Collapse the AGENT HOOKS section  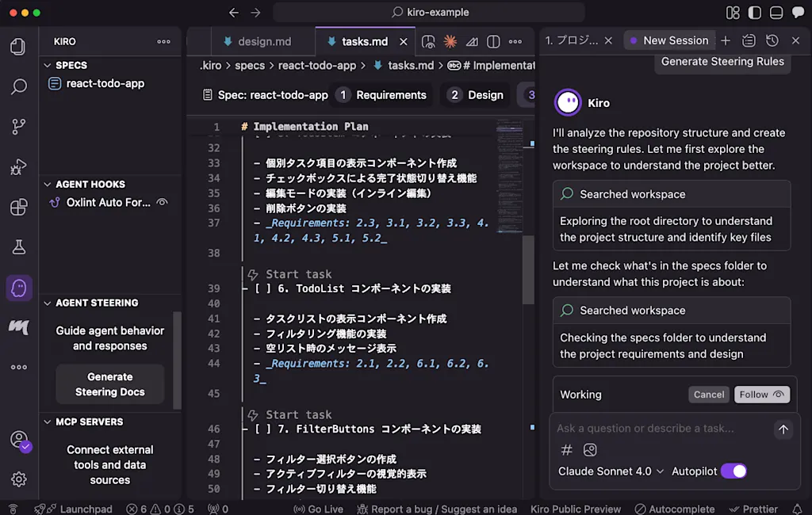coord(47,185)
